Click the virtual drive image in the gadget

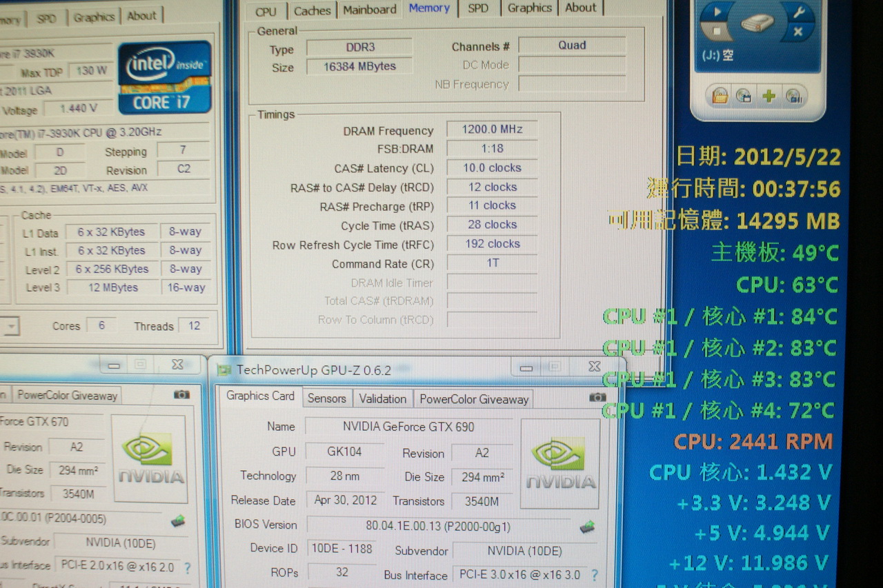point(757,23)
